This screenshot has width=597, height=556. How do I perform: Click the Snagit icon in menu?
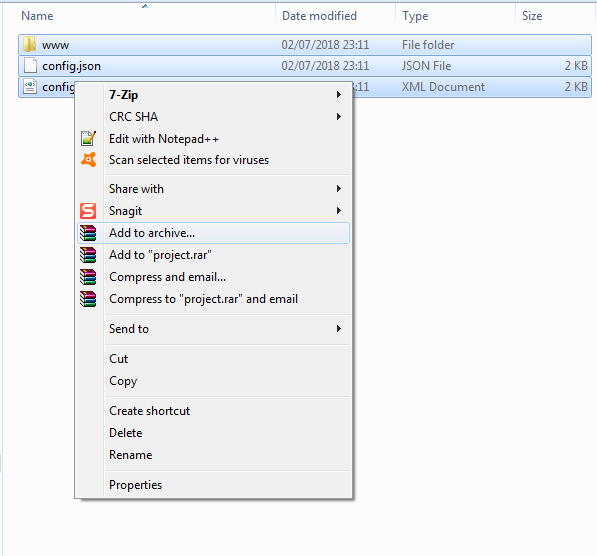88,211
